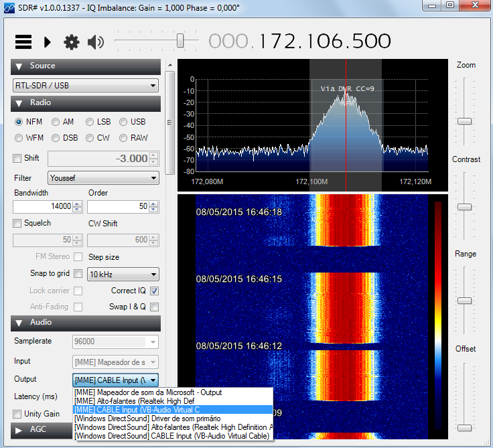This screenshot has width=493, height=448.
Task: Select the USB radio mode
Action: pos(133,122)
